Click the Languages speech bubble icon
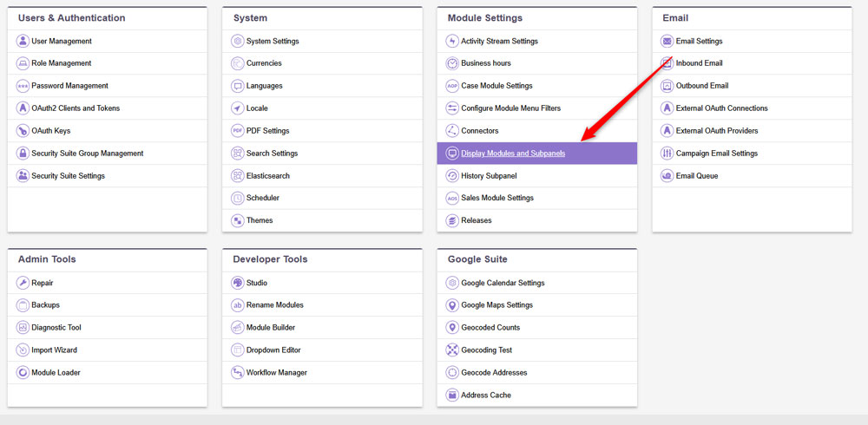868x425 pixels. pos(238,86)
